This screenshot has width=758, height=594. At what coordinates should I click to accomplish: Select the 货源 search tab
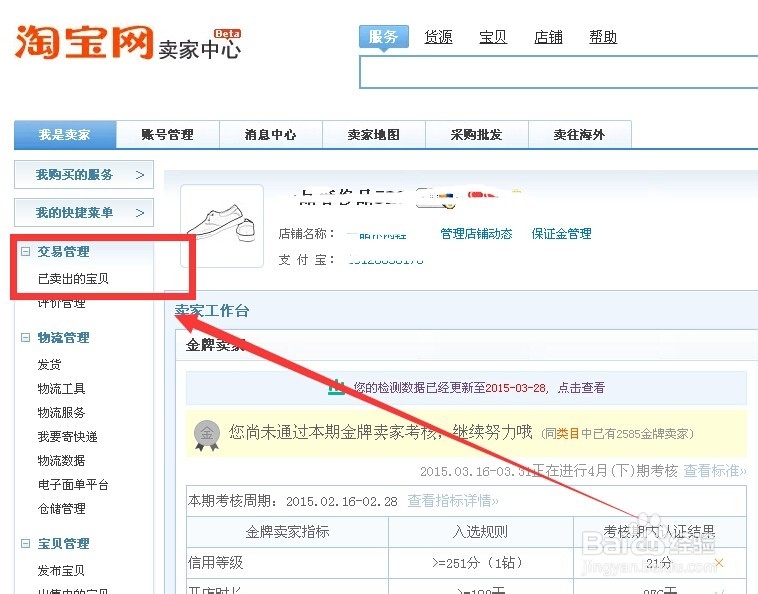tap(438, 37)
